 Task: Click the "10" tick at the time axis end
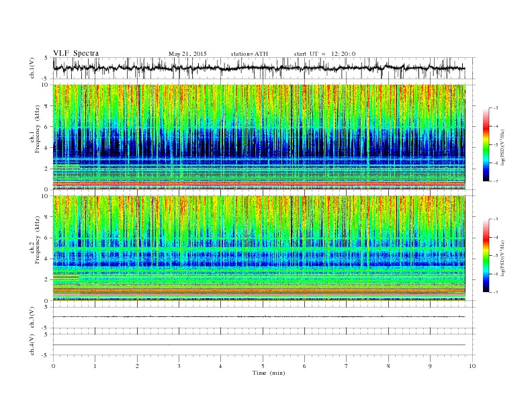[472, 366]
